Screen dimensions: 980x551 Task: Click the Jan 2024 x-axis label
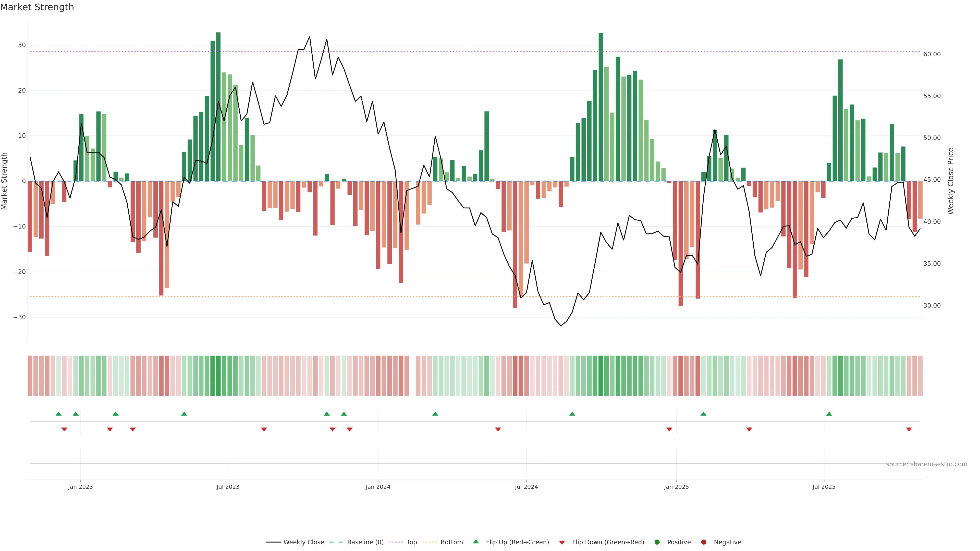coord(378,487)
